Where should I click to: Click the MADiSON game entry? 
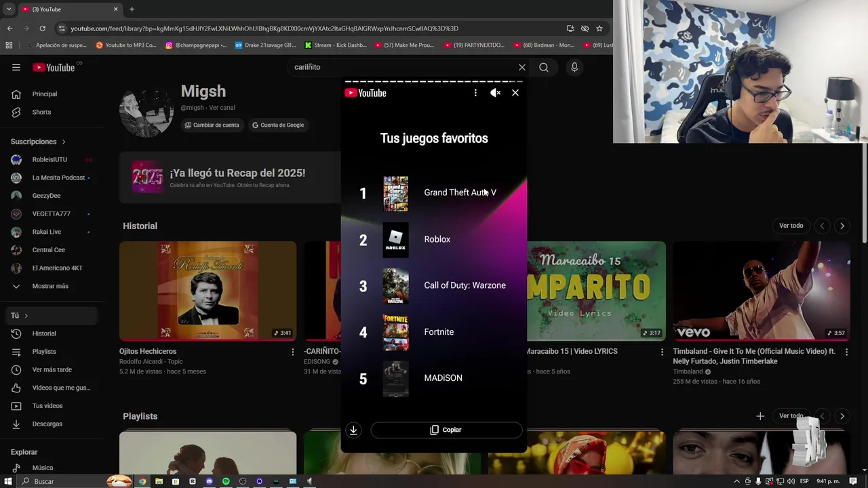point(434,378)
